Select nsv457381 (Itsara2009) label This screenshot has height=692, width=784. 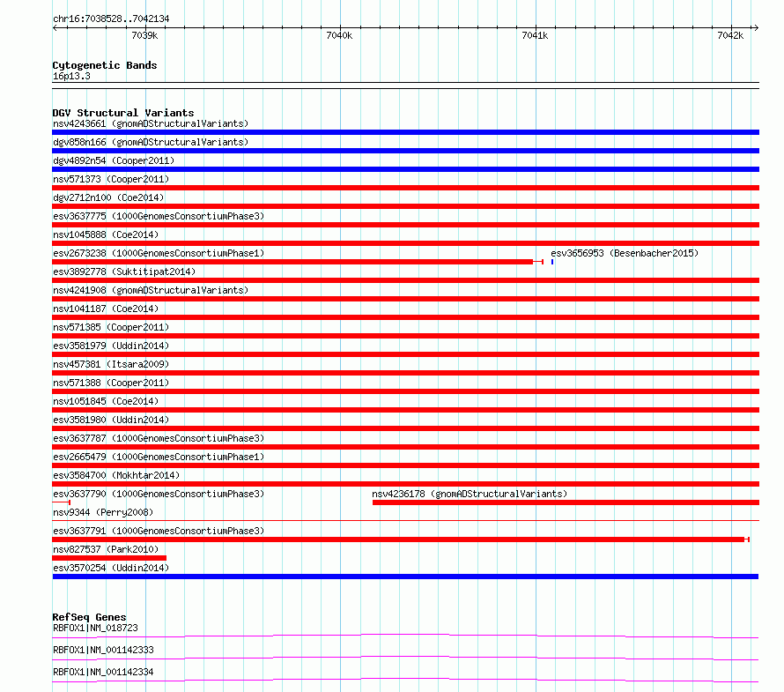(111, 364)
